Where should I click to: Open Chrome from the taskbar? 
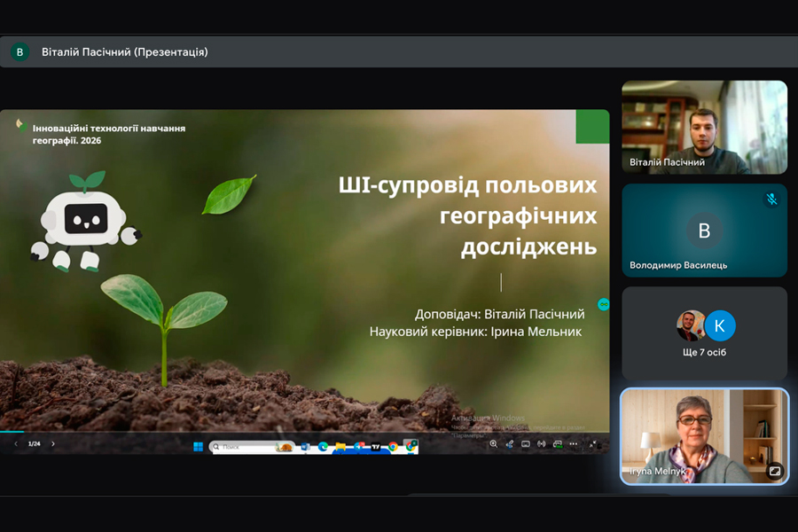393,447
